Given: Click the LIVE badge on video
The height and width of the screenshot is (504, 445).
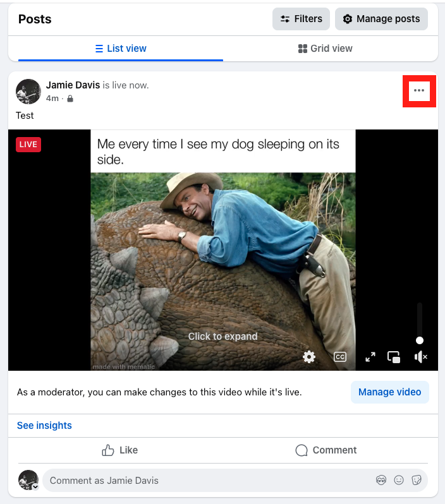Looking at the screenshot, I should coord(28,145).
